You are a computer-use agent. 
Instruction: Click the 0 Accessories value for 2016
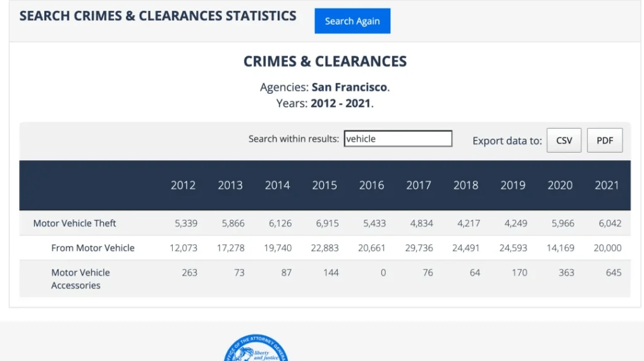tap(383, 272)
